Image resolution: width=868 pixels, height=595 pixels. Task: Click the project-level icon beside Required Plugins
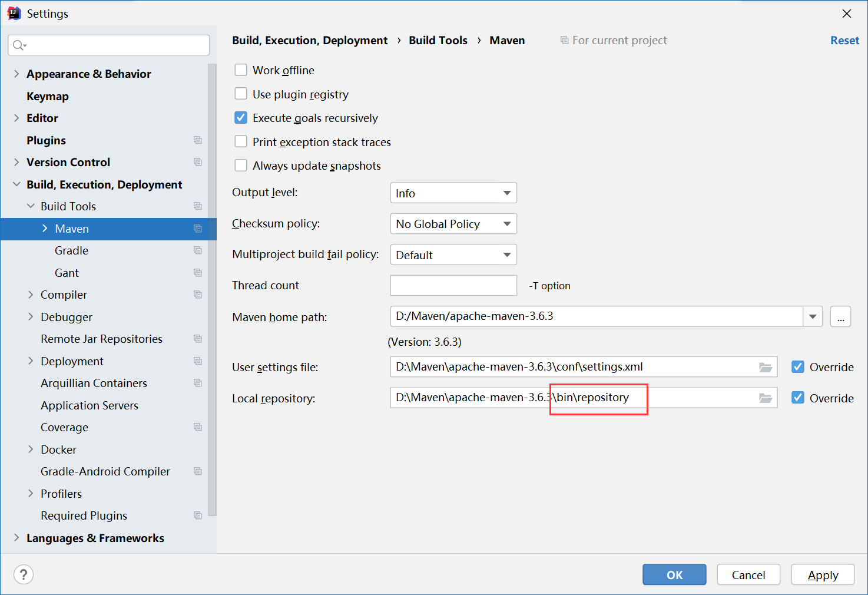click(198, 515)
